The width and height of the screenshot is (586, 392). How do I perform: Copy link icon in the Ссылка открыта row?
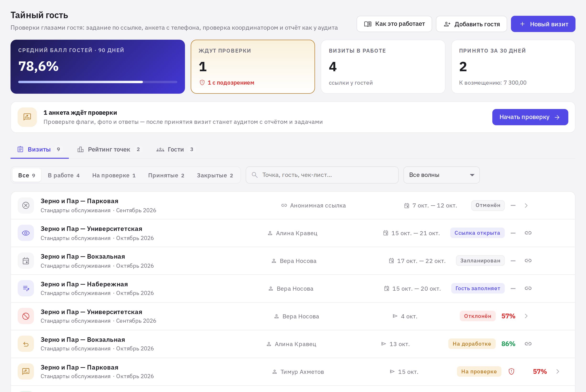pyautogui.click(x=528, y=233)
